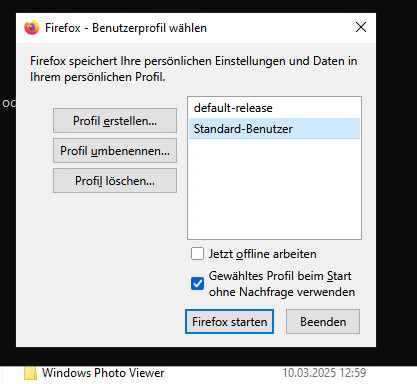Click Profil löschen

(115, 181)
